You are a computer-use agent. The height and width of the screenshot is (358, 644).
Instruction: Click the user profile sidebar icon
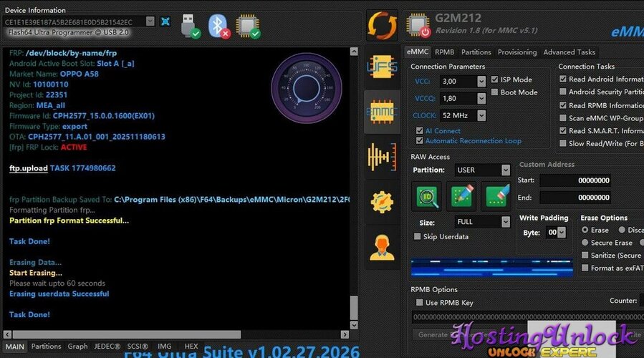pos(382,246)
